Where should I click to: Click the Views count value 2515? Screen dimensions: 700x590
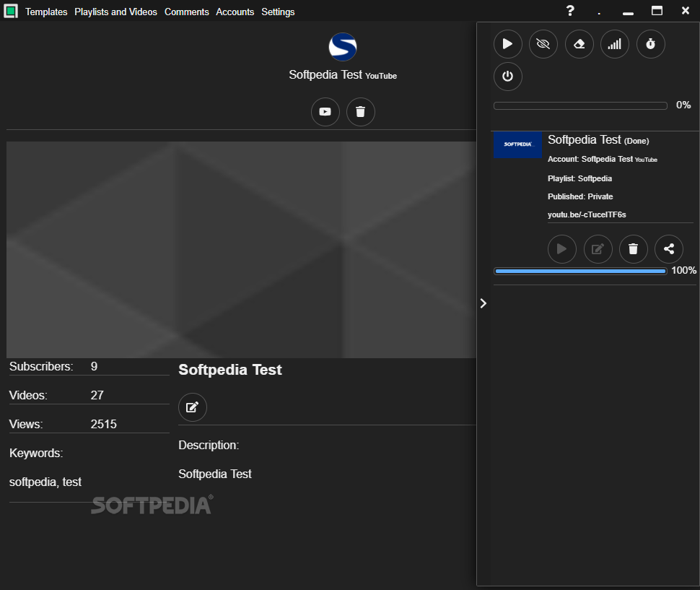click(x=104, y=424)
